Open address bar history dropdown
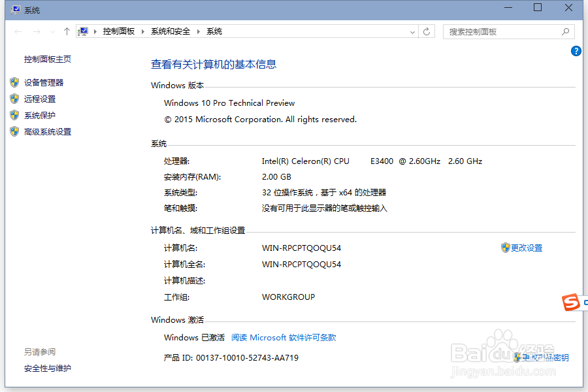The image size is (588, 392). pos(412,32)
